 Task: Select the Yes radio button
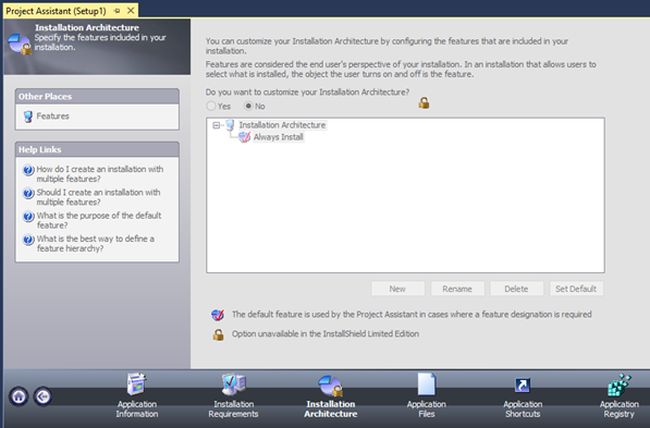click(x=211, y=106)
